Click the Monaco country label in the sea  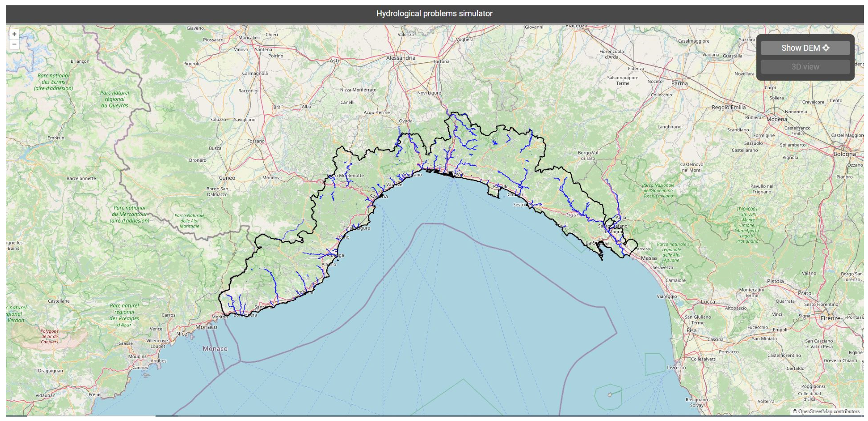pos(215,348)
